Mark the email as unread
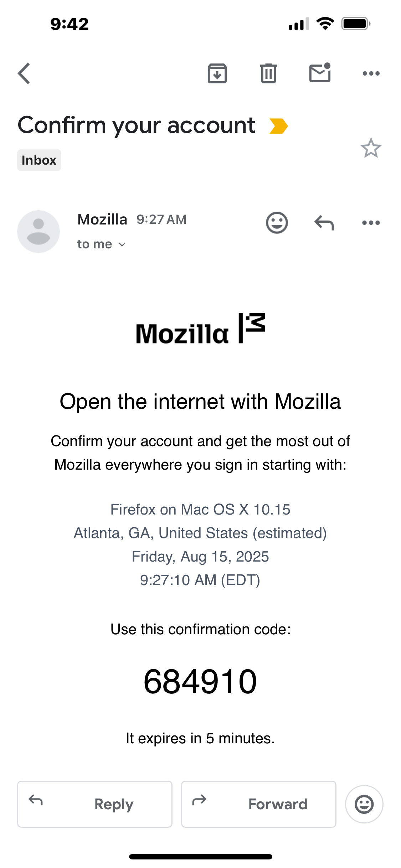 320,73
